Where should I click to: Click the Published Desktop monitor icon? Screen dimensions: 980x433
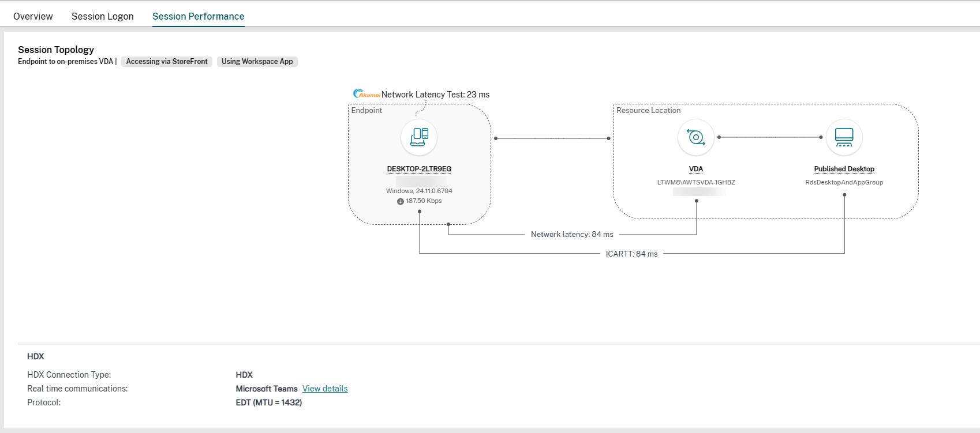(x=844, y=137)
